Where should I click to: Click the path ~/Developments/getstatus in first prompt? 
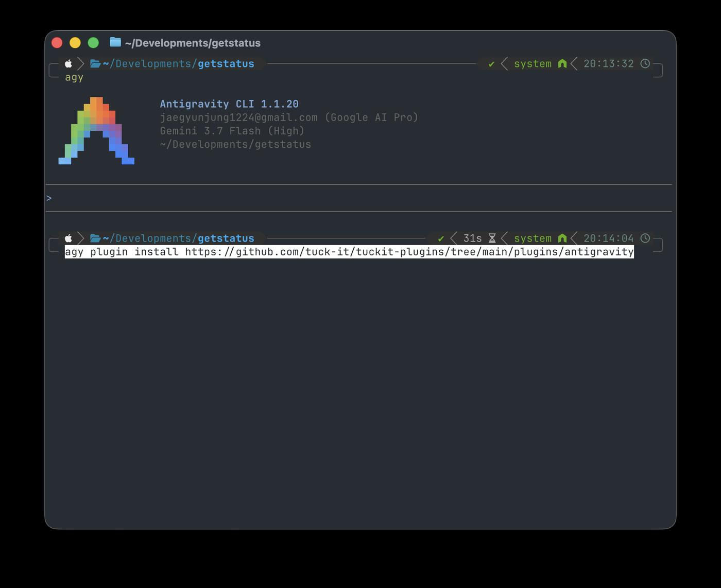[x=179, y=64]
